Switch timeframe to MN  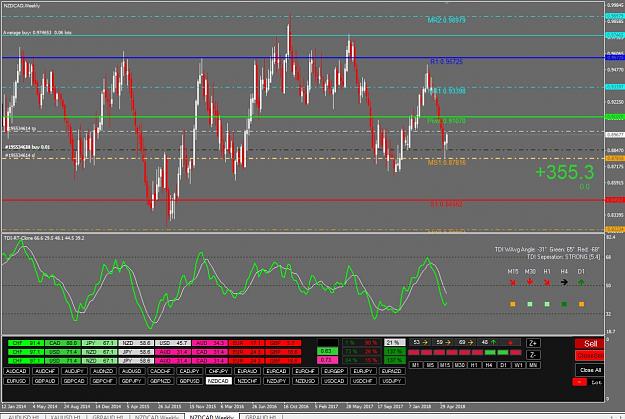tap(533, 365)
